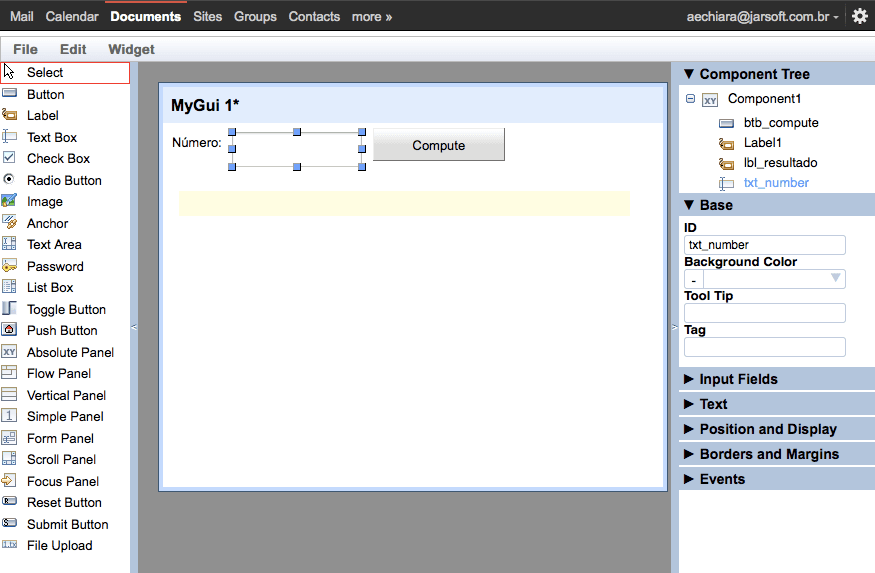Pick the Simple Panel icon

click(9, 416)
